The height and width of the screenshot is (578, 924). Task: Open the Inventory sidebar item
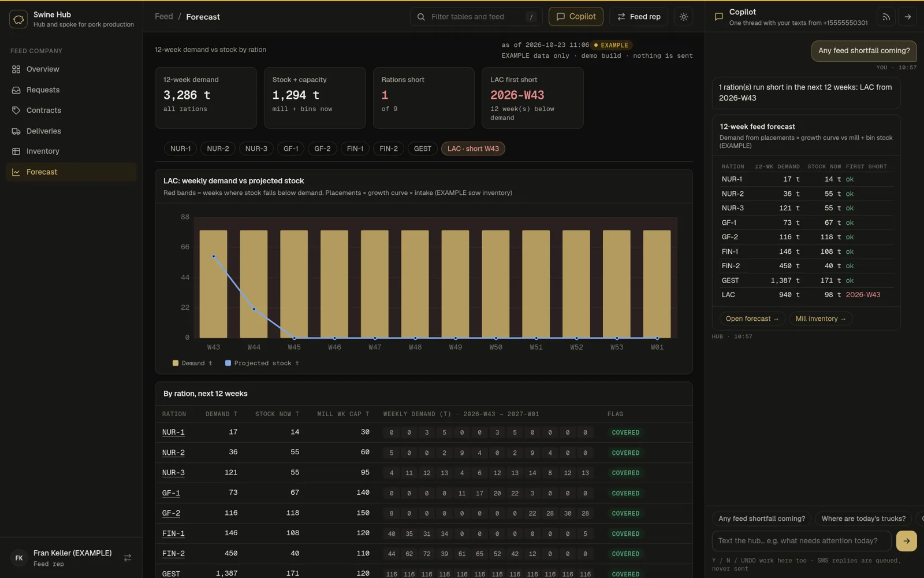pos(71,151)
